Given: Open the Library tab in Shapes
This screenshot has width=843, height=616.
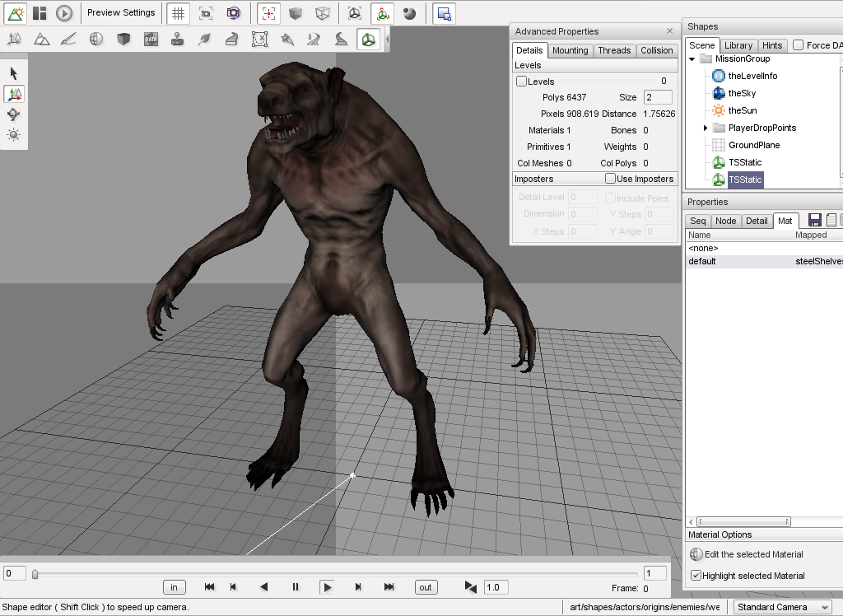Looking at the screenshot, I should tap(738, 45).
